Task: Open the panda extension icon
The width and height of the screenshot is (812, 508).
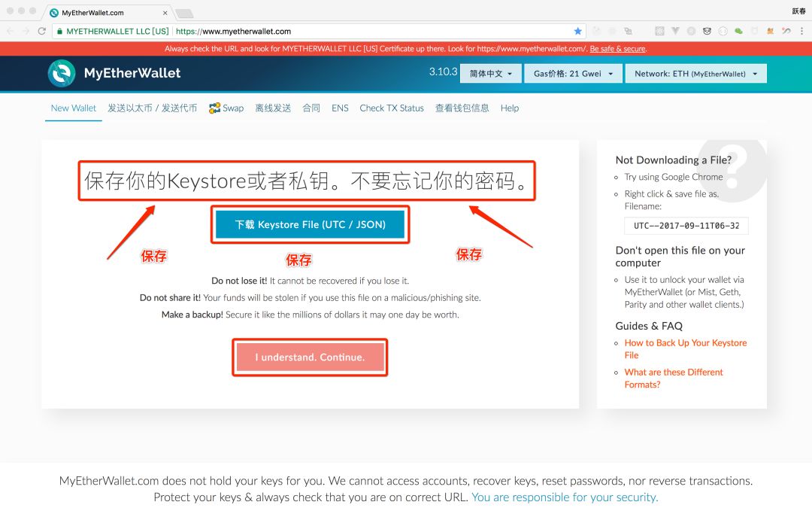Action: point(707,31)
